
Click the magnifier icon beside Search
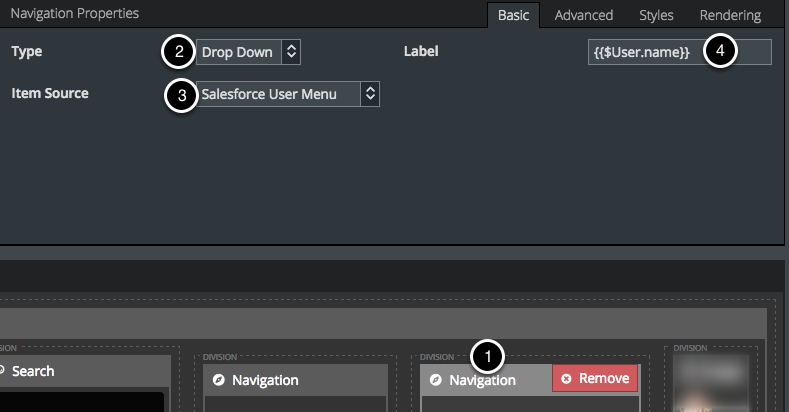coord(3,371)
